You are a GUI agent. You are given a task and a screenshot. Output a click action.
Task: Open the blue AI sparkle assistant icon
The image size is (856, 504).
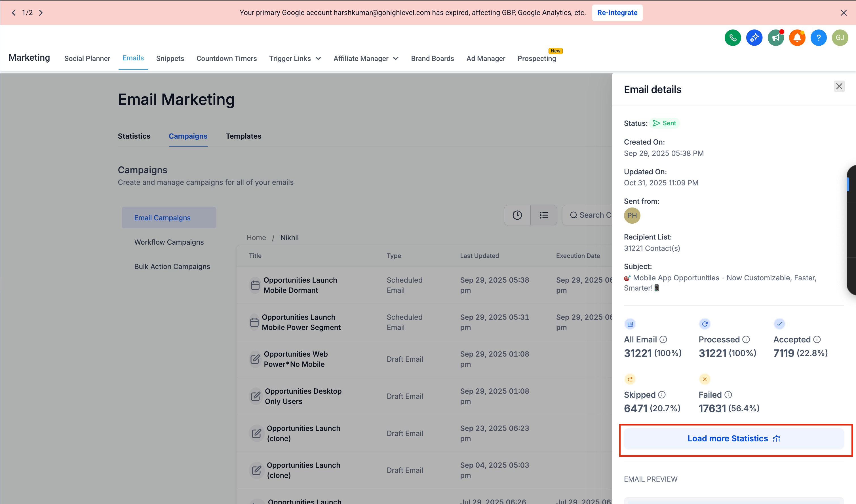(754, 38)
